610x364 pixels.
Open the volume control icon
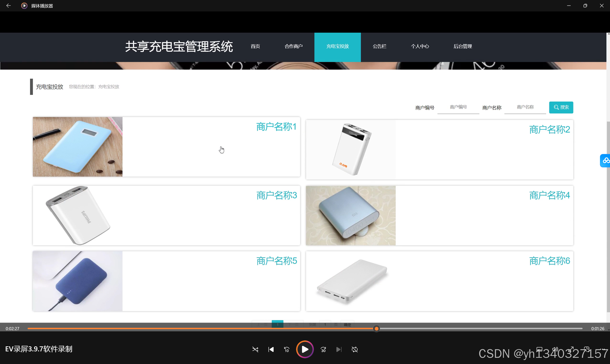555,349
